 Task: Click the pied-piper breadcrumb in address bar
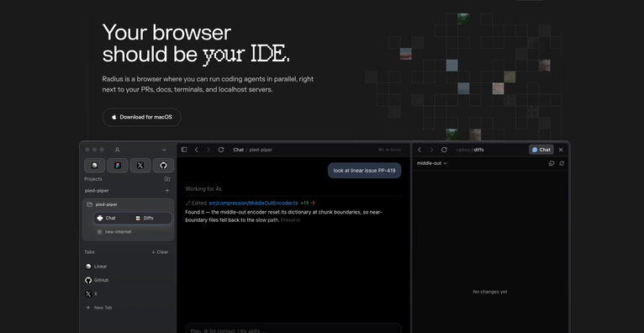tap(261, 150)
